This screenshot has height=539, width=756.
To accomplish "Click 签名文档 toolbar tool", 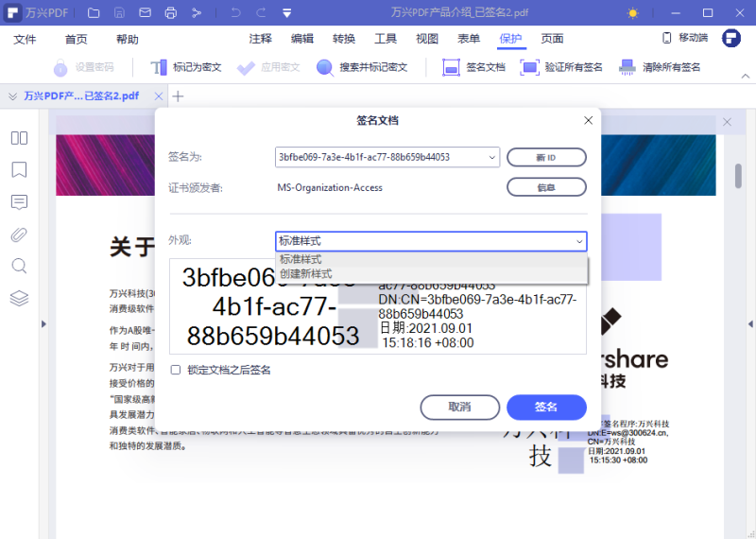I will (x=473, y=67).
